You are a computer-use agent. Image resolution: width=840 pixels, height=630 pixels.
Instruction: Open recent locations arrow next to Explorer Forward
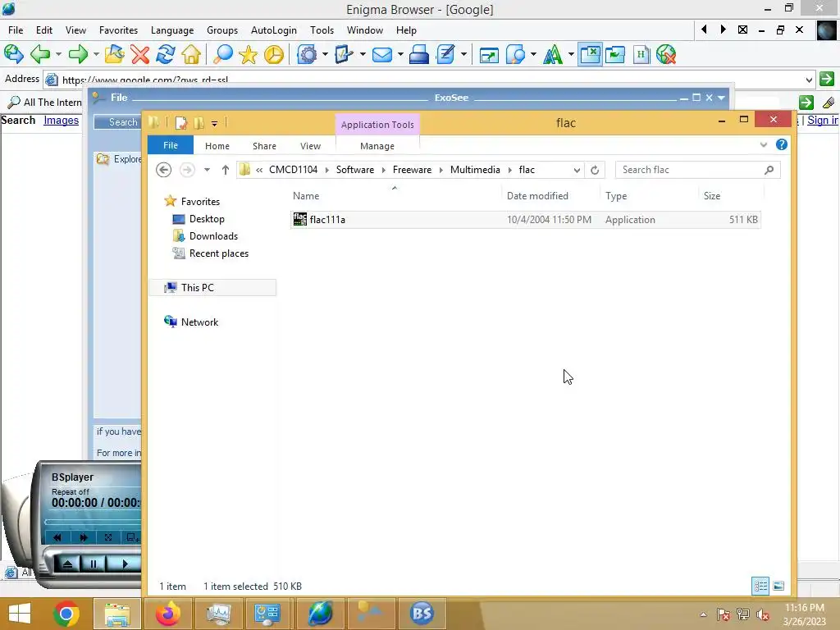pyautogui.click(x=207, y=170)
